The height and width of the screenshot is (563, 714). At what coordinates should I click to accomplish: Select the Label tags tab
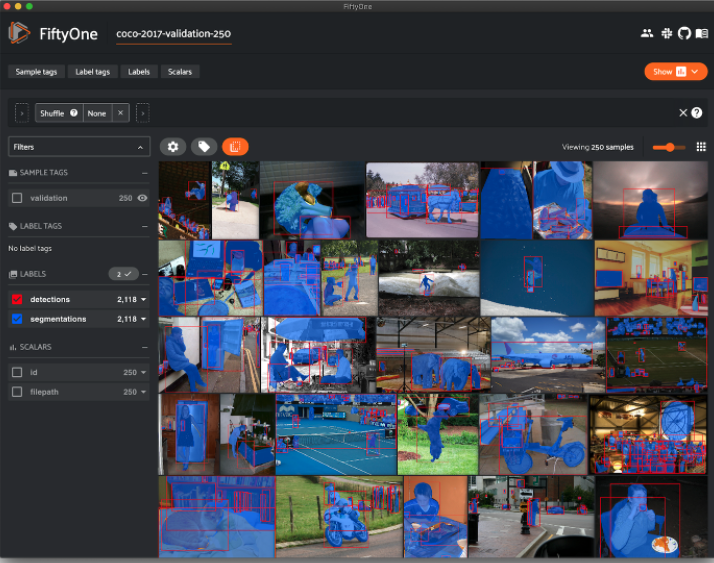click(93, 72)
